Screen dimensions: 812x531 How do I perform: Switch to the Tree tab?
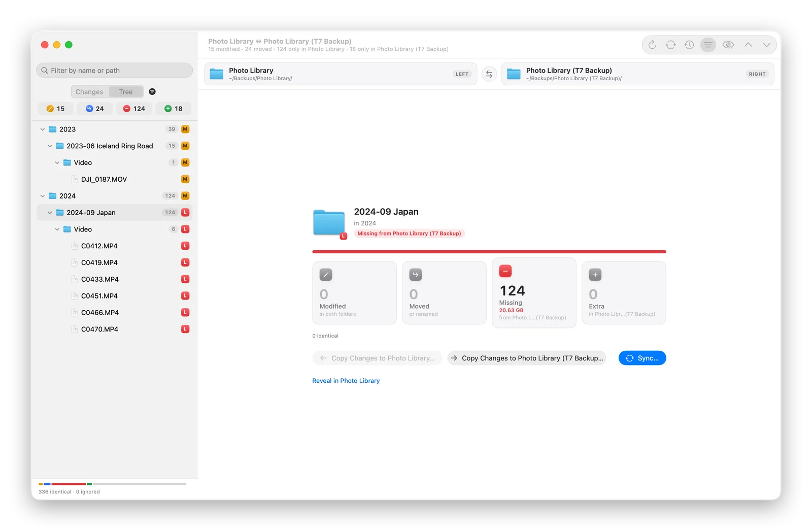point(126,92)
